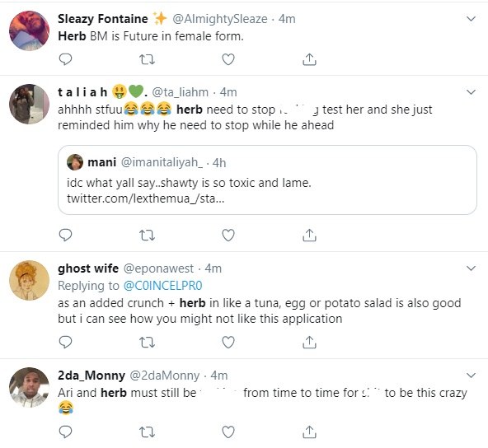View ghost wife's profile picture
This screenshot has width=488, height=448.
(29, 280)
